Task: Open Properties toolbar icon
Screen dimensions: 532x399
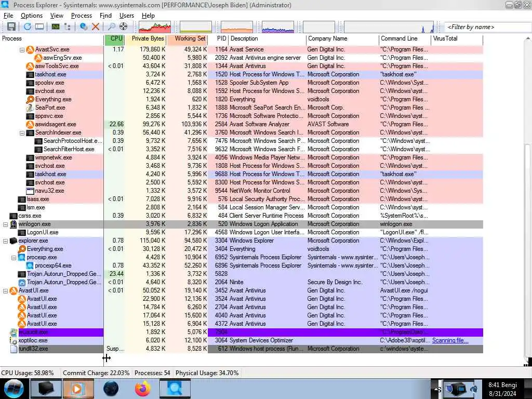Action: [84, 26]
